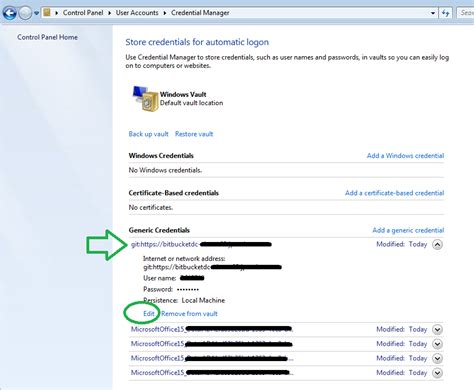Add a certificate-based credential
474x390 pixels.
pyautogui.click(x=394, y=193)
